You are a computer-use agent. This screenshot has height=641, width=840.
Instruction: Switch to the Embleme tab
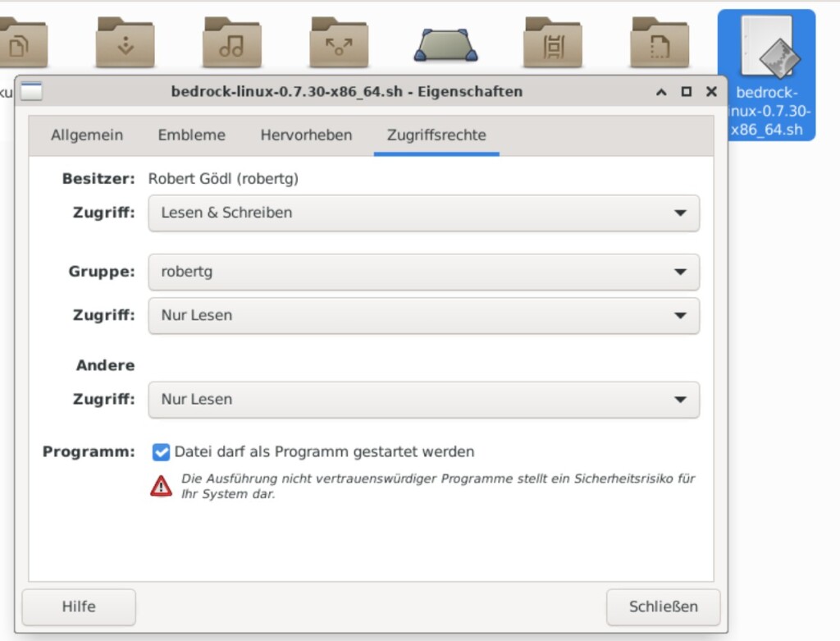pos(192,135)
